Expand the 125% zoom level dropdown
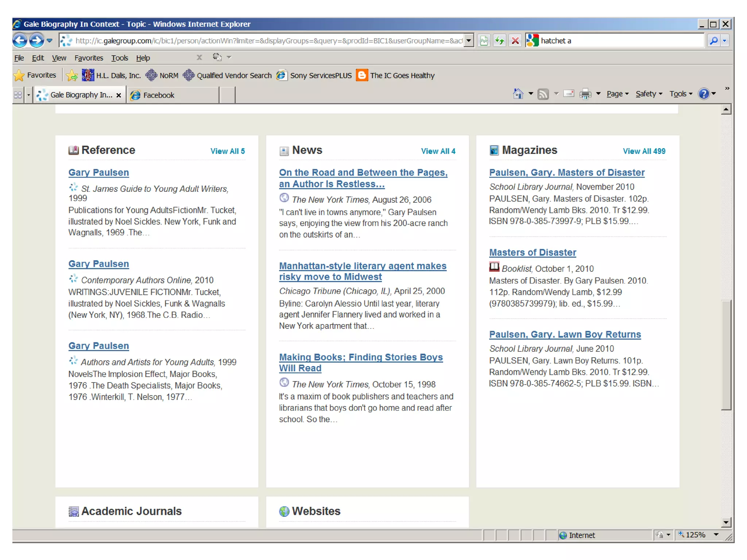This screenshot has width=747, height=560. (716, 534)
